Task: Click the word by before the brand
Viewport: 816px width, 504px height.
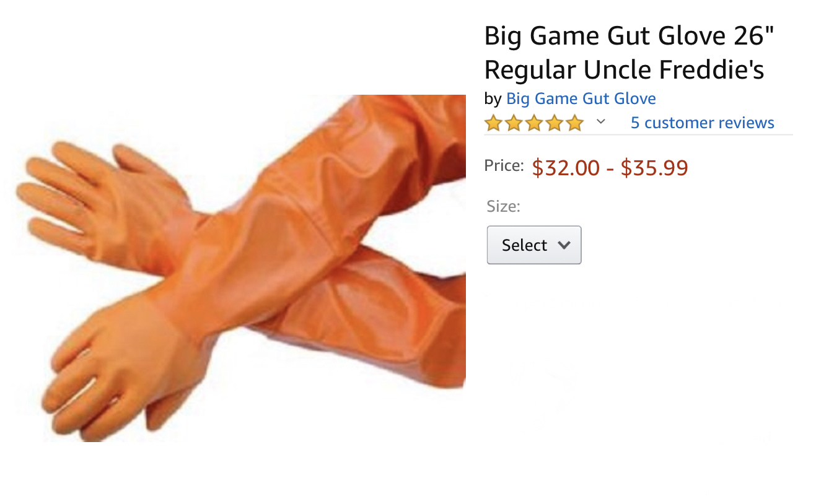Action: point(493,99)
